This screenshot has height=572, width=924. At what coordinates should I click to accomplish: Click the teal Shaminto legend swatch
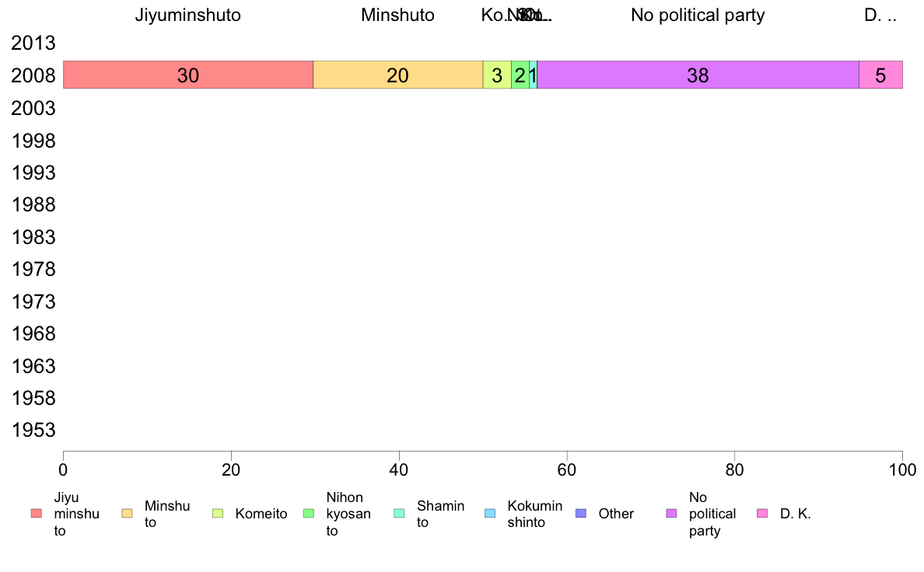tap(399, 514)
